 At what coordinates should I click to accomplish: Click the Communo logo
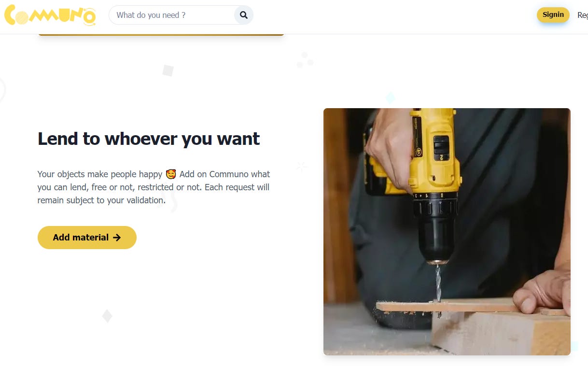pos(50,15)
